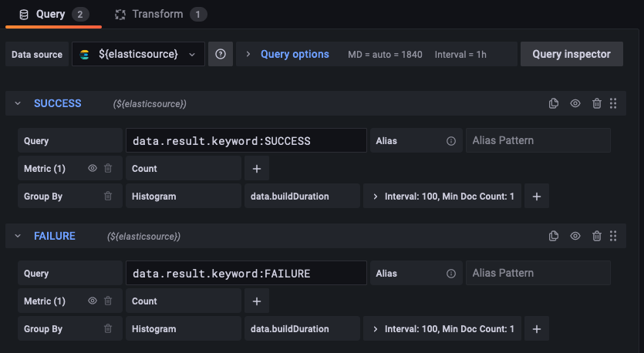Click the 'Interval = 1h' text
Screen dimensions: 644x353
tap(460, 55)
